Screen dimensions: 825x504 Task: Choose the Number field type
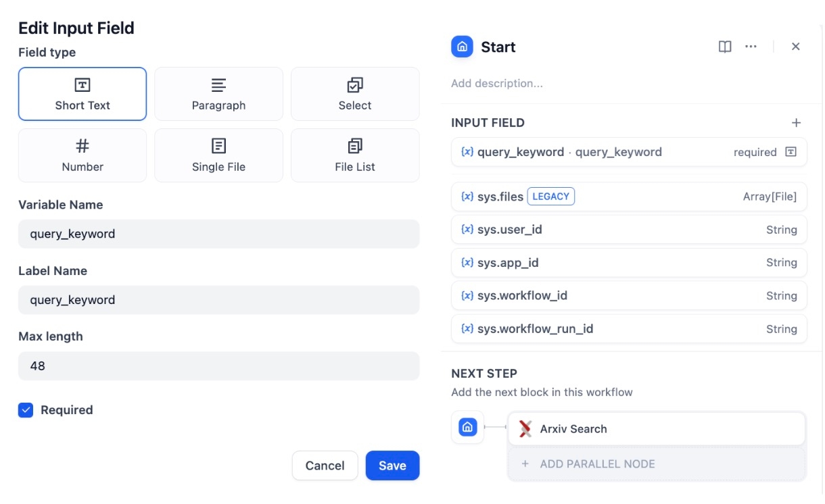point(82,155)
